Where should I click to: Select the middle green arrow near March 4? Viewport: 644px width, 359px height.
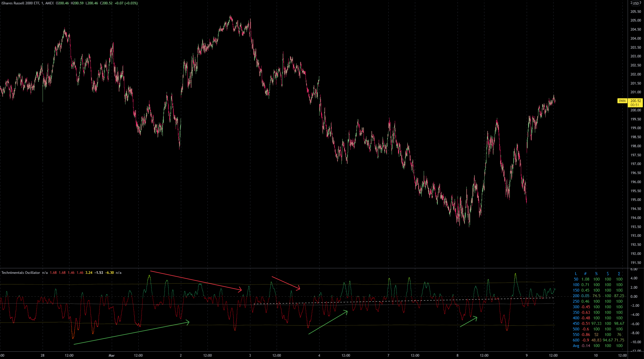click(x=328, y=322)
